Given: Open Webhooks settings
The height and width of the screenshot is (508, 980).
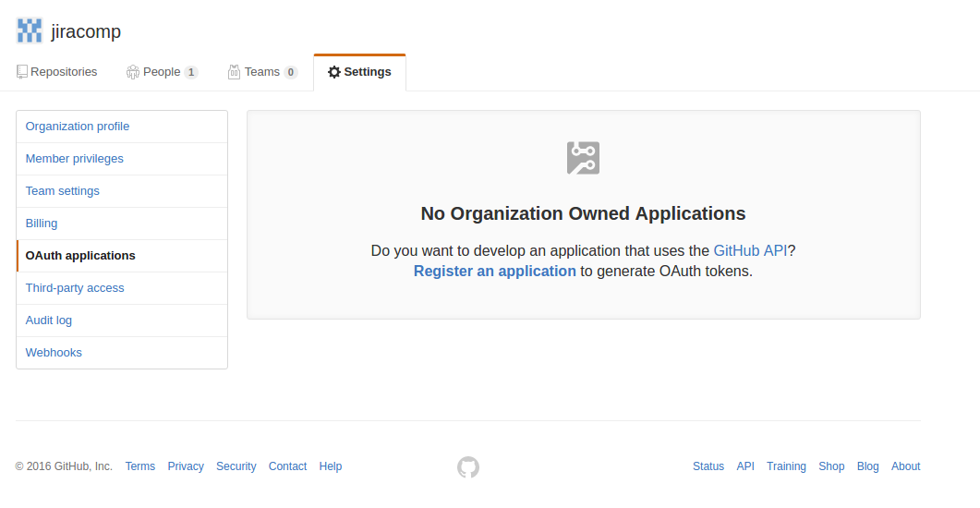Looking at the screenshot, I should [x=122, y=353].
